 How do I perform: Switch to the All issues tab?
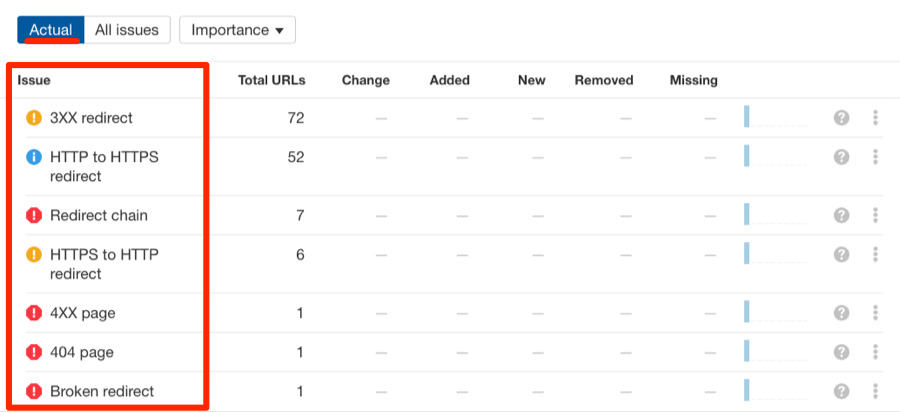pyautogui.click(x=127, y=30)
